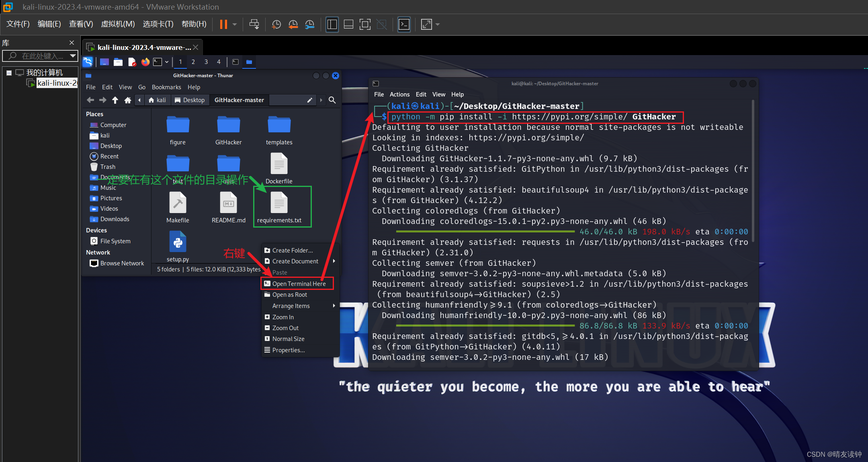Launch Firefox from the Kali panel
Viewport: 868px width, 462px height.
(x=145, y=62)
